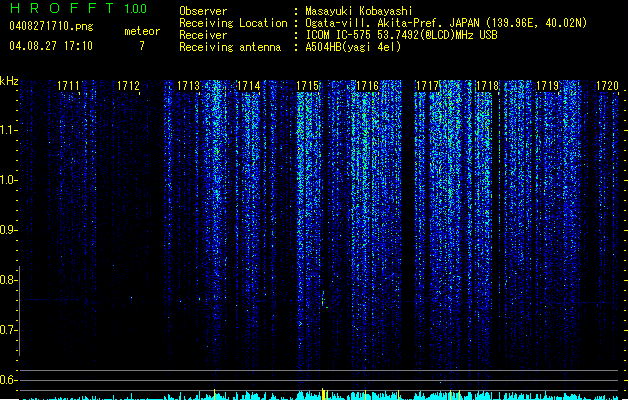
Task: Click the tallest yellow spike in the level graph
Action: click(323, 394)
